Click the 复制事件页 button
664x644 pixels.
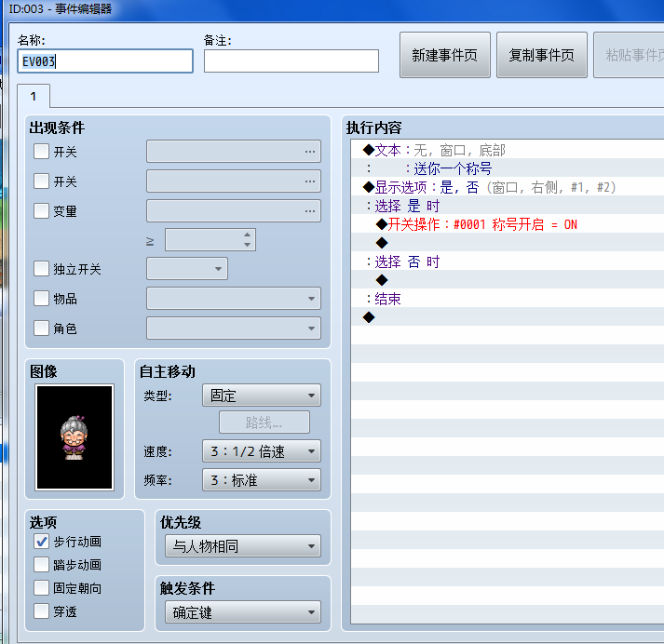pos(542,55)
